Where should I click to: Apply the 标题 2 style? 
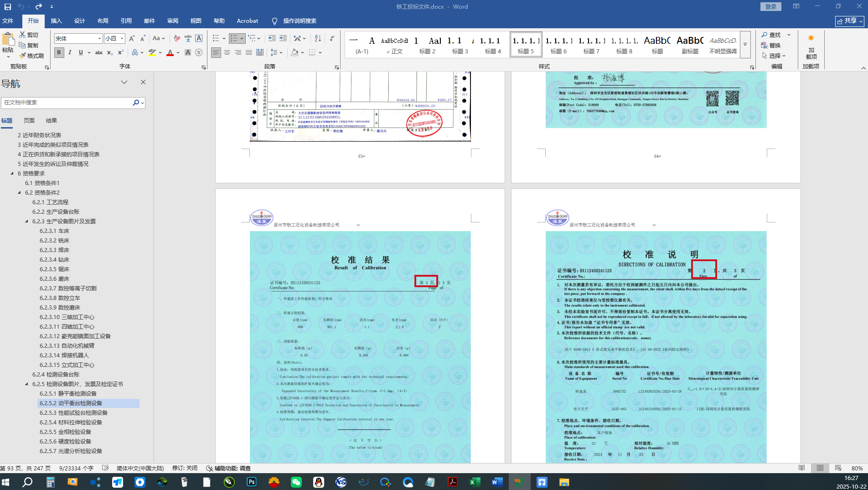[x=427, y=45]
